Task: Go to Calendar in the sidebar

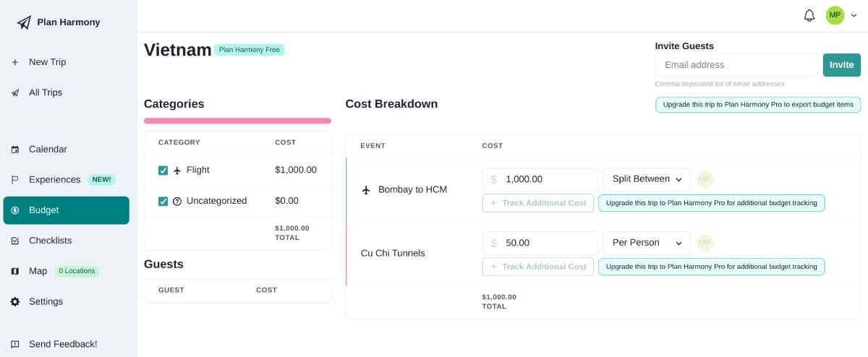Action: (x=48, y=149)
